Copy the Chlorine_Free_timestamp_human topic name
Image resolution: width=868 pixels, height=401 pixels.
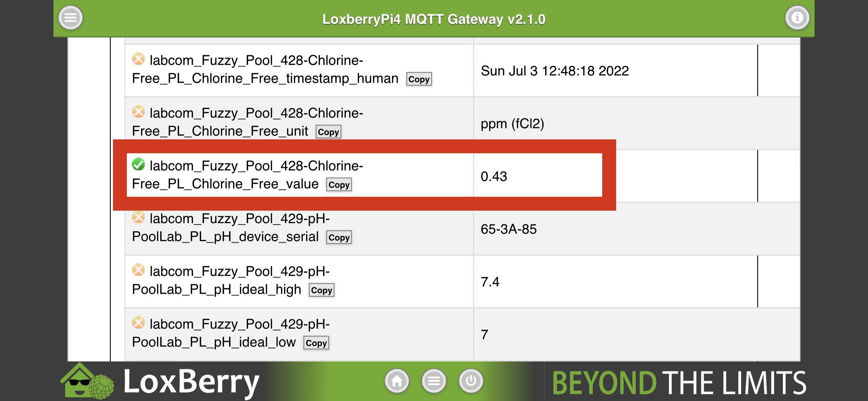point(419,79)
